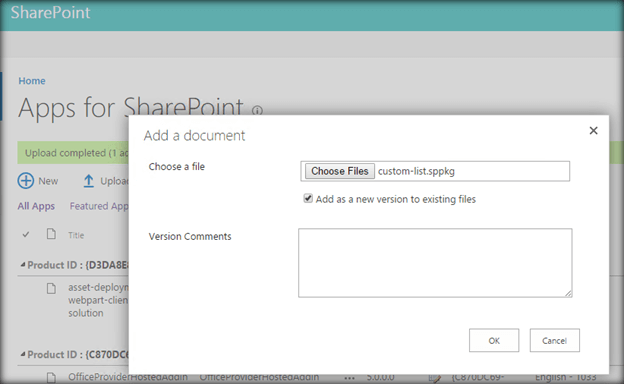Click the OfficeProviderHostedAddin file icon
The height and width of the screenshot is (384, 624).
click(x=51, y=377)
